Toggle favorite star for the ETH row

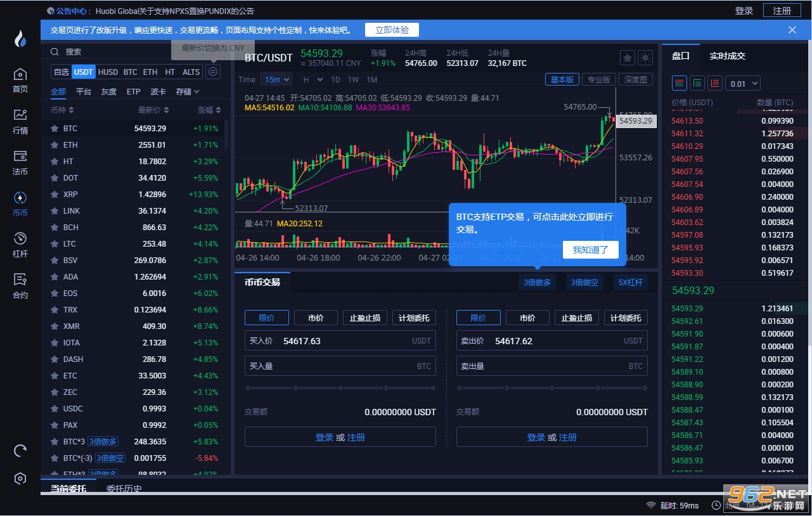tap(55, 145)
